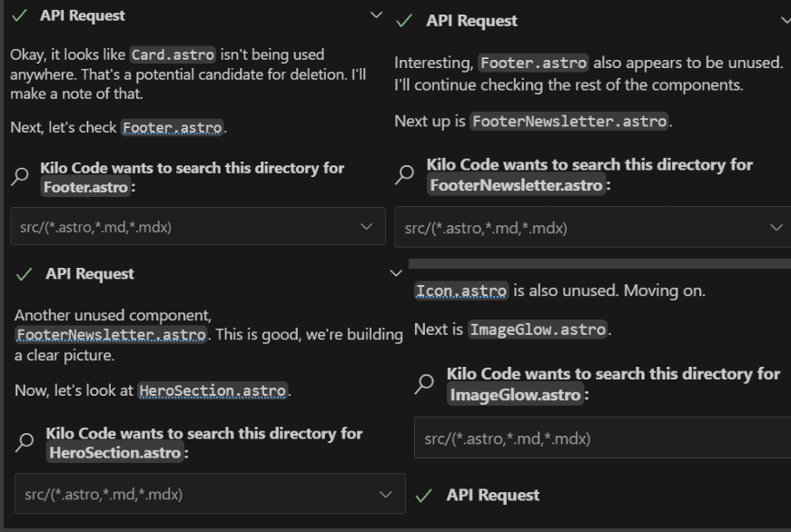Click the checkmark icon above the 'Another unused component' message
The height and width of the screenshot is (532, 791).
point(24,274)
